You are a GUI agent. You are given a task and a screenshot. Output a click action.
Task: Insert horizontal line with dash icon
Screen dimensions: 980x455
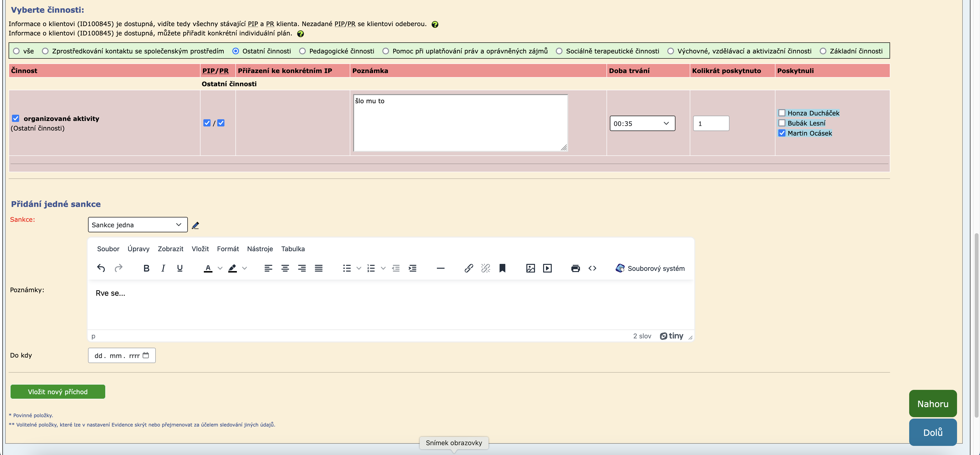point(440,268)
